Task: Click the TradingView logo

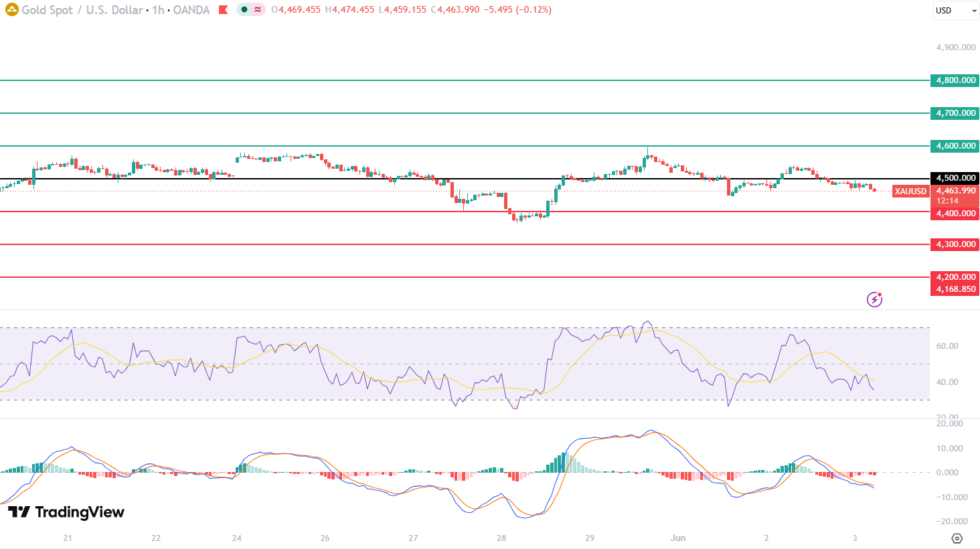Action: [66, 512]
